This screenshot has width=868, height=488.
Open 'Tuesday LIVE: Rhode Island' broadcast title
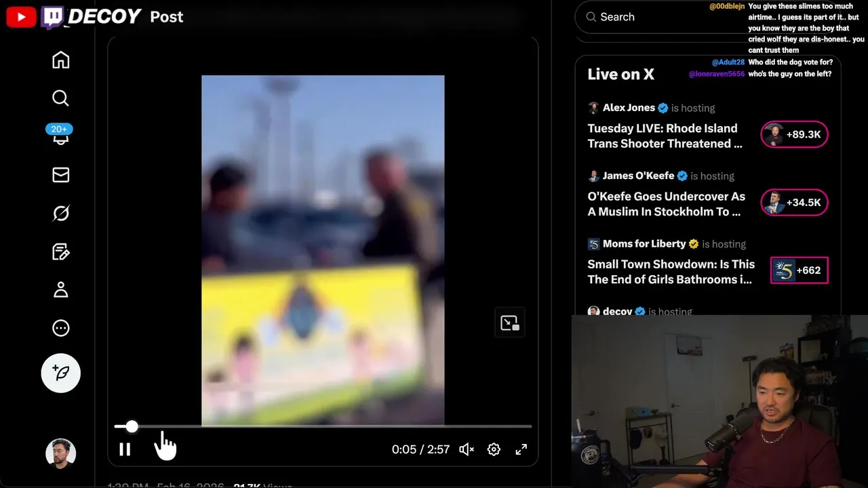coord(665,136)
